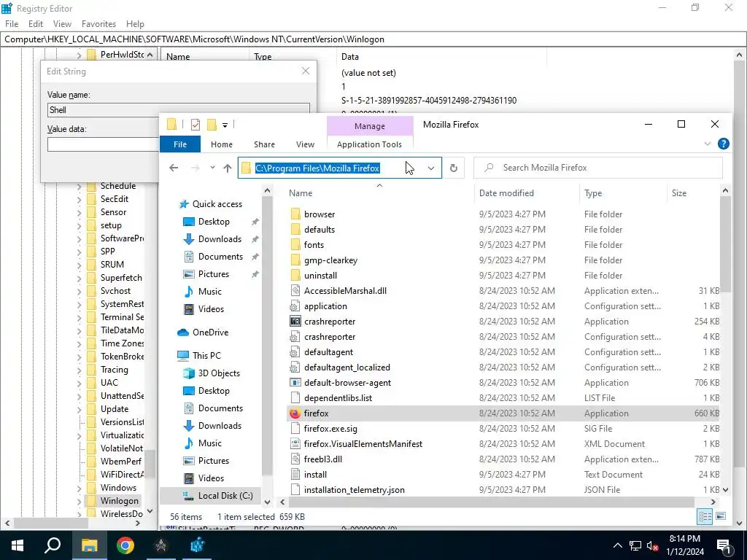
Task: Select the UAC registry key
Action: point(109,383)
